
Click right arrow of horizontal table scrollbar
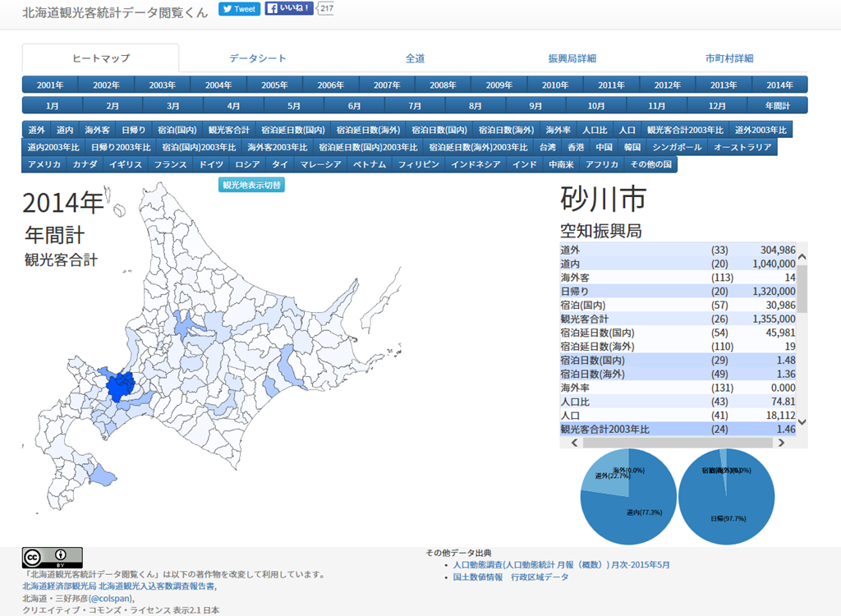781,443
